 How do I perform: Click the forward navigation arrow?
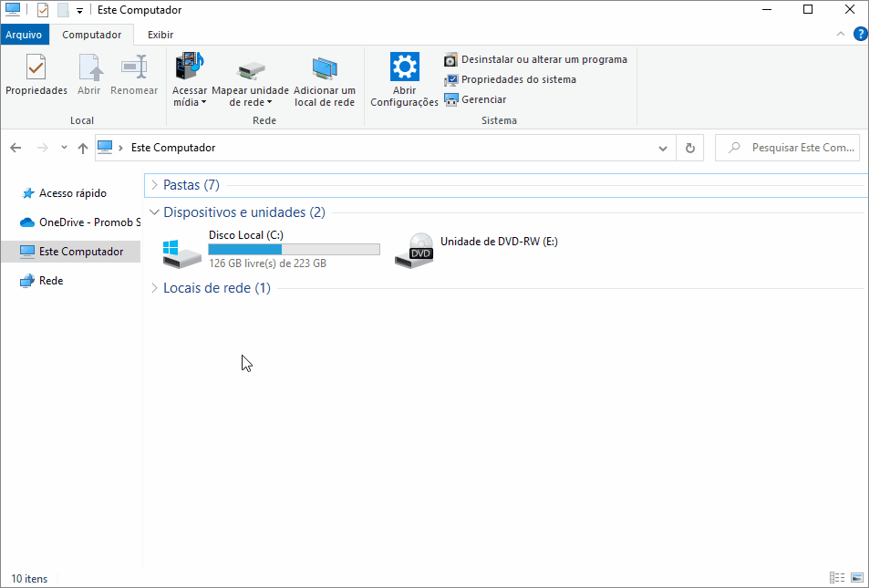pos(42,148)
